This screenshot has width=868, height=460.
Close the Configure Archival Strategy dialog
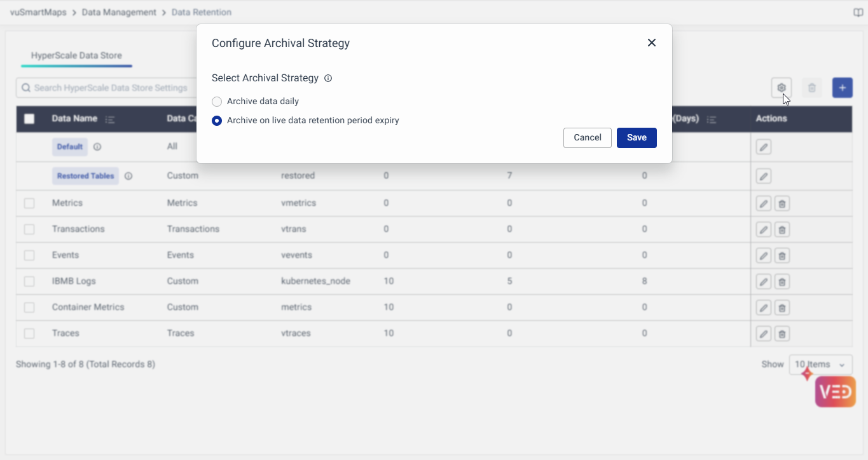[x=651, y=43]
